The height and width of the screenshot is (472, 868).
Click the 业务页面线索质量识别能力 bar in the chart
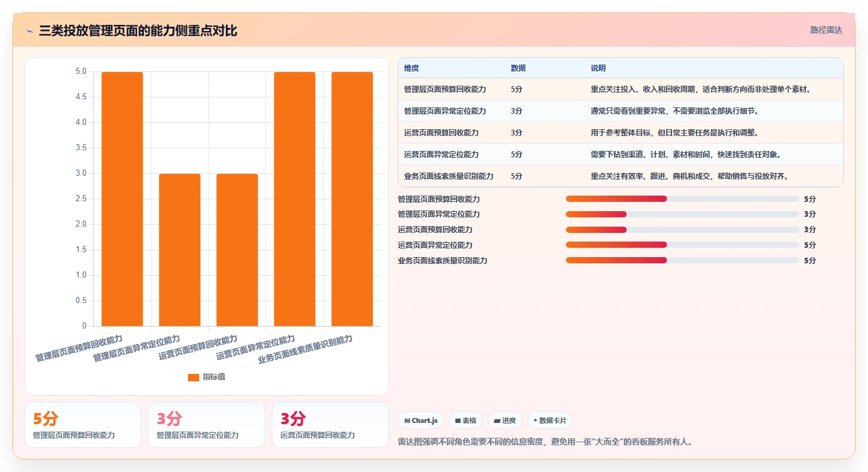pyautogui.click(x=352, y=199)
